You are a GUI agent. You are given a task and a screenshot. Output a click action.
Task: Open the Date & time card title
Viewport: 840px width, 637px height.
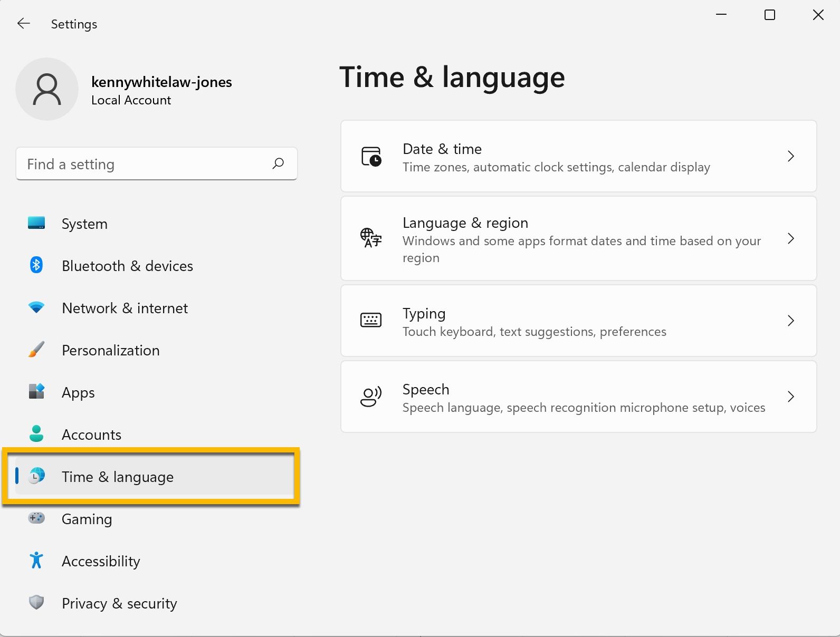click(x=442, y=149)
